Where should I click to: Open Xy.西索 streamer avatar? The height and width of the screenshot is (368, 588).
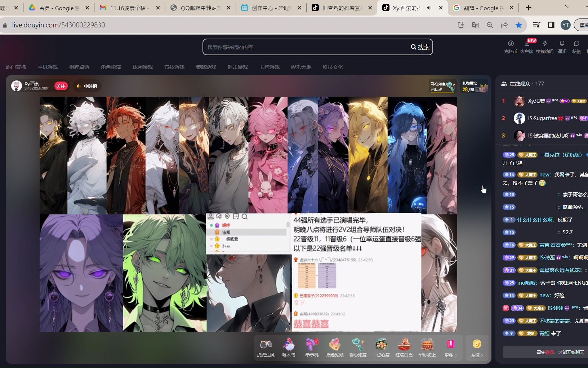[17, 86]
